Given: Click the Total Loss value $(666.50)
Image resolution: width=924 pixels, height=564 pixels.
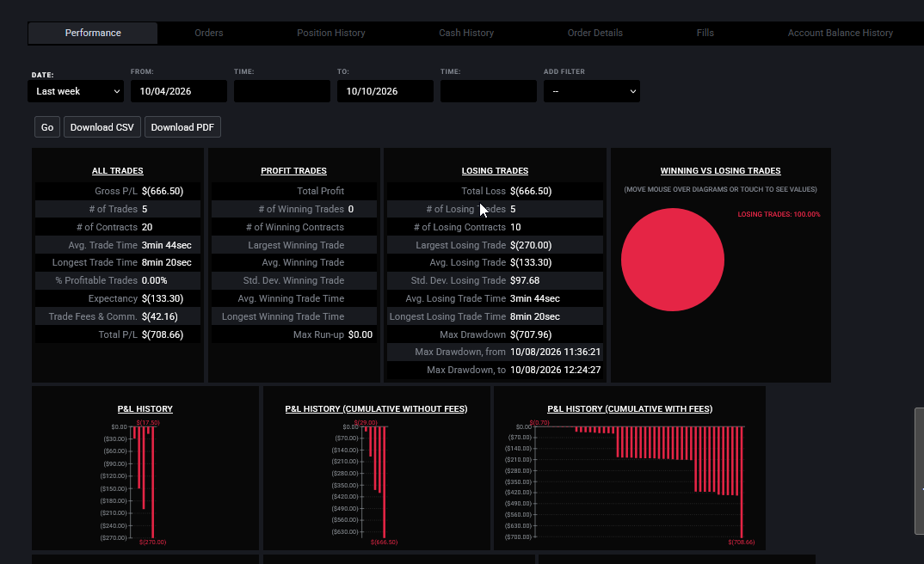Looking at the screenshot, I should [531, 191].
